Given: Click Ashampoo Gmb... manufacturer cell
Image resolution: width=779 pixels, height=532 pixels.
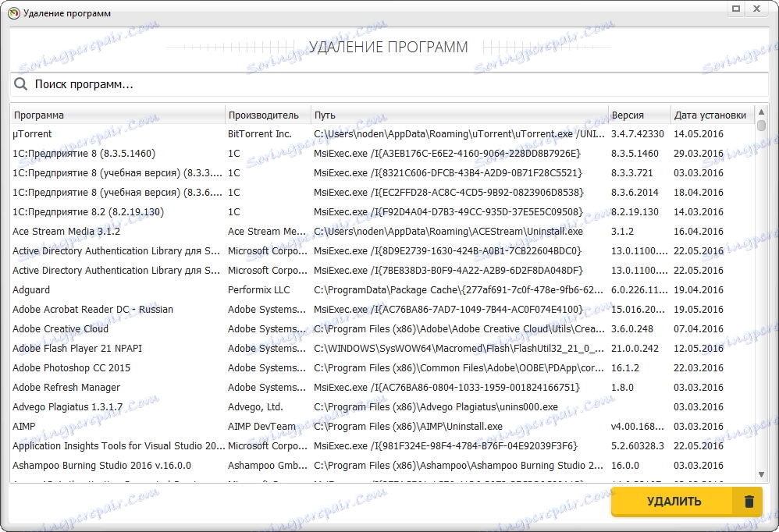Looking at the screenshot, I should [x=267, y=466].
